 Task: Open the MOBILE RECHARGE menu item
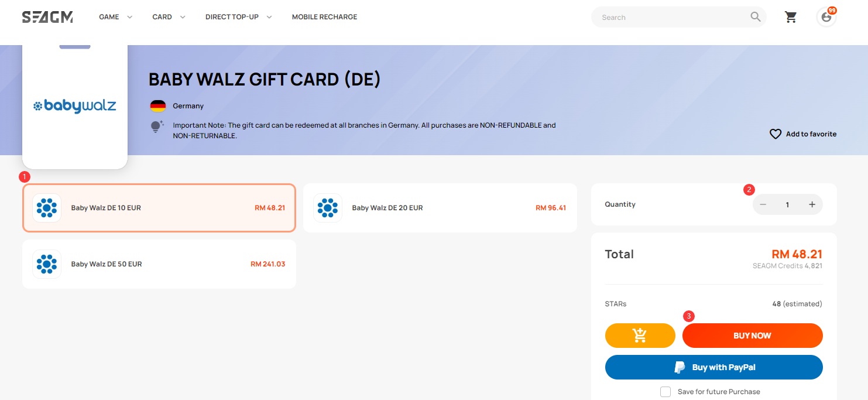click(x=324, y=17)
